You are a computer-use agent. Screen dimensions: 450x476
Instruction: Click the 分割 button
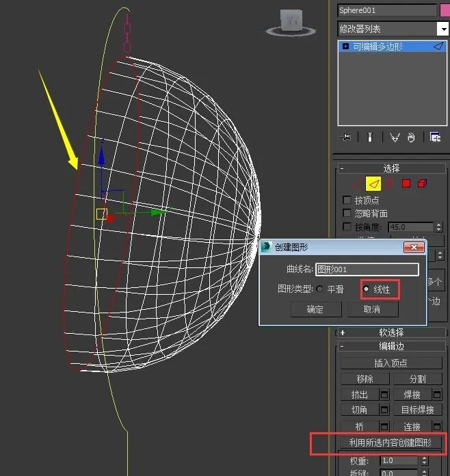click(418, 379)
